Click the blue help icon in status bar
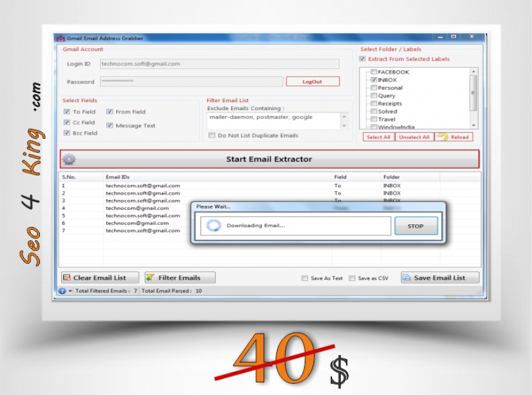Screen dimensions: 532x395 click(62, 291)
